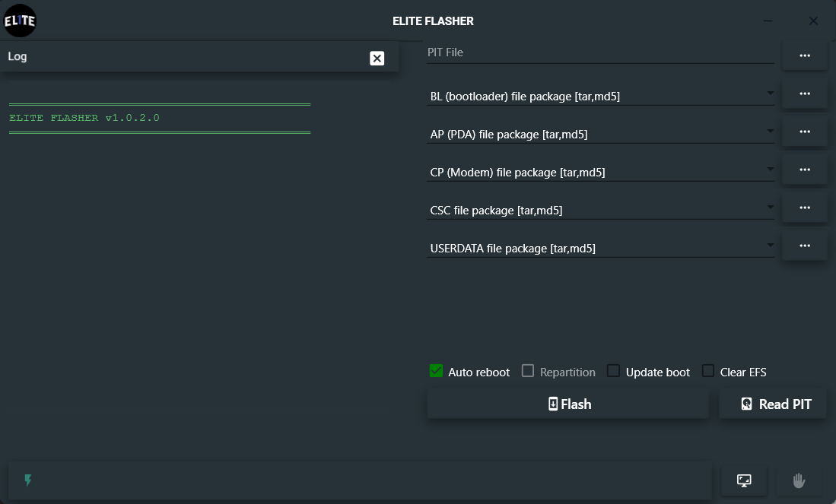Viewport: 836px width, 504px height.
Task: Browse for USERDATA file package
Action: 804,246
